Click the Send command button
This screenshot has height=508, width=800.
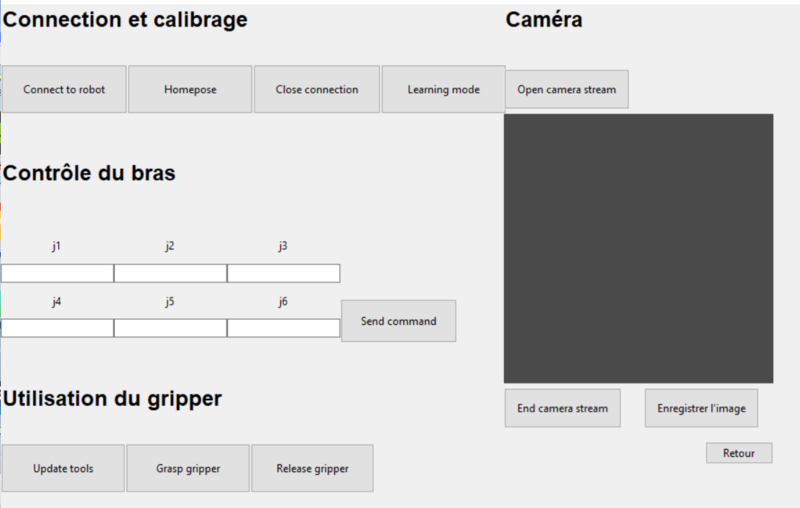[x=398, y=321]
